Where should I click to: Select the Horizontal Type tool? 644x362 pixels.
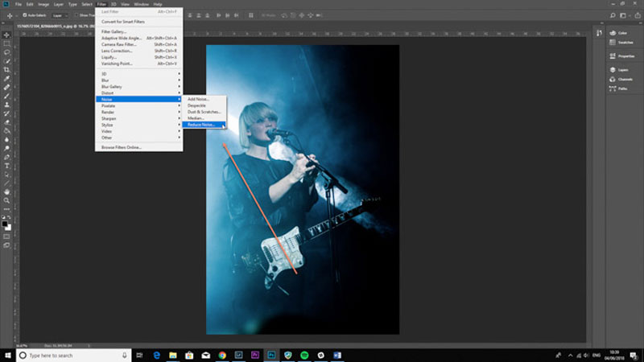point(6,166)
